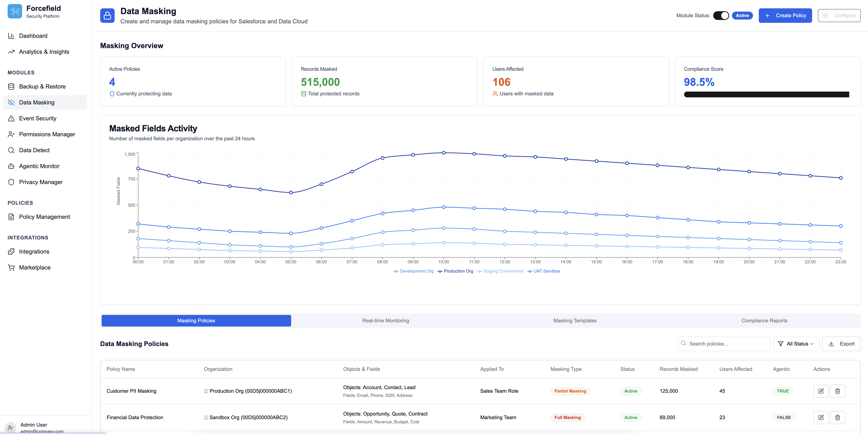868x434 pixels.
Task: Click the Marketplace cart icon
Action: [11, 267]
